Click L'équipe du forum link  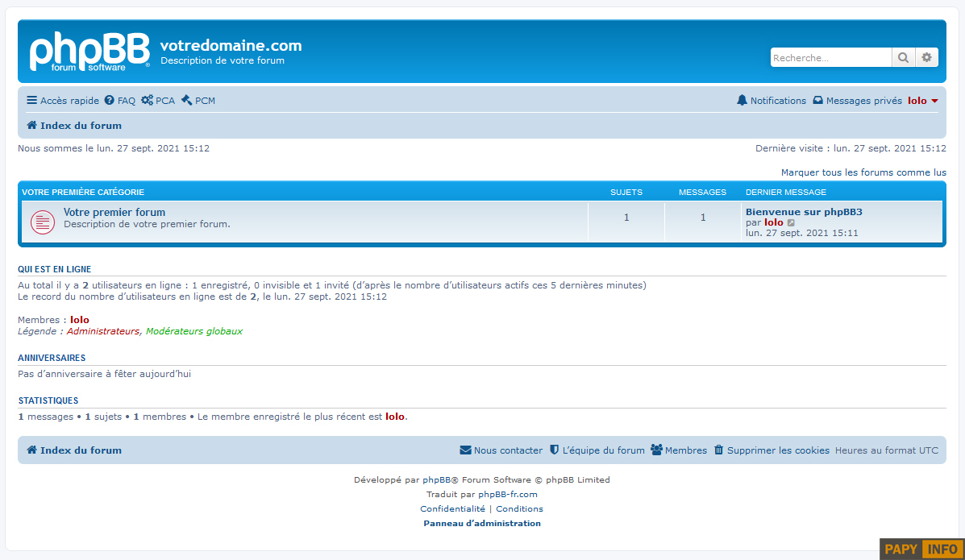click(x=603, y=450)
